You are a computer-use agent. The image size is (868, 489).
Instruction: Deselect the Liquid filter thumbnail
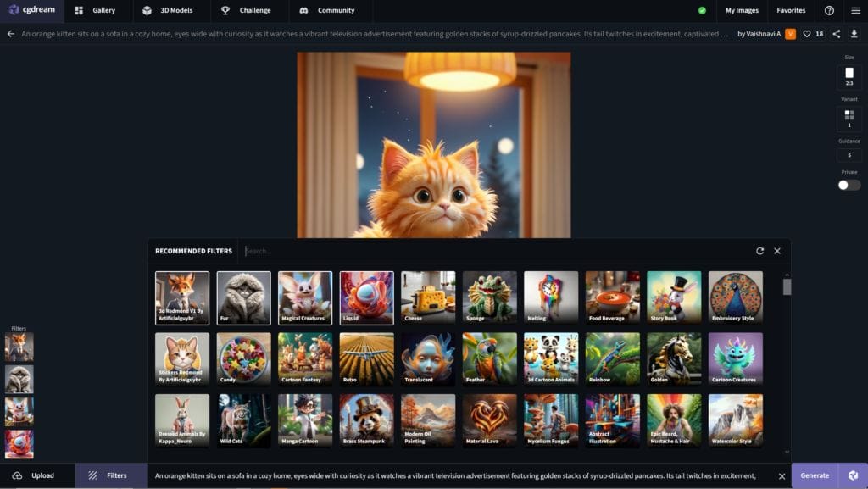(366, 297)
